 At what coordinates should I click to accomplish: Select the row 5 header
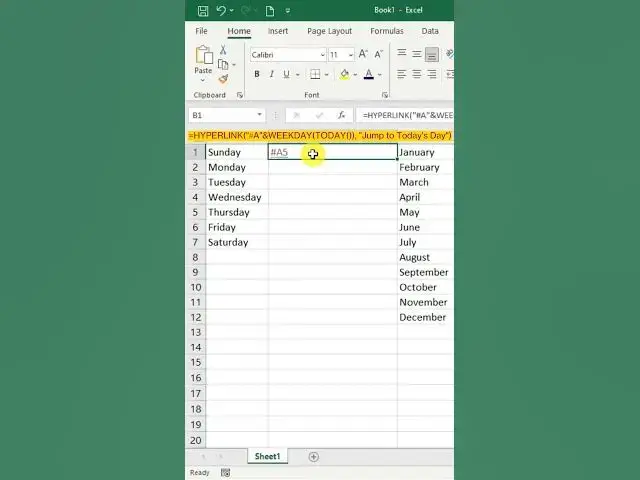coord(195,212)
